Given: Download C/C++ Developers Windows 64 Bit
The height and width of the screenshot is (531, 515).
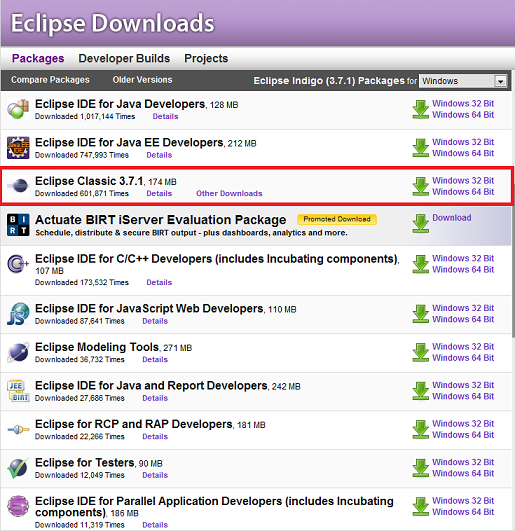Looking at the screenshot, I should click(x=463, y=270).
